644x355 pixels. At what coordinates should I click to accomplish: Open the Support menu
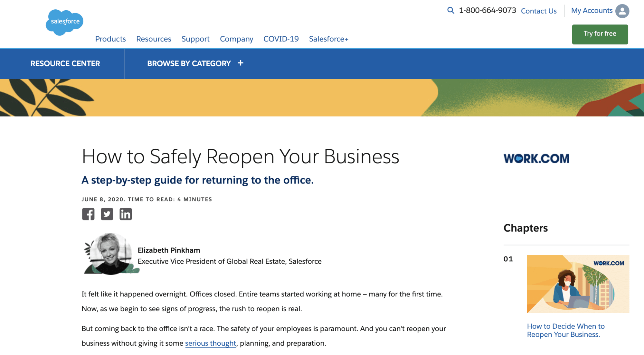[195, 39]
